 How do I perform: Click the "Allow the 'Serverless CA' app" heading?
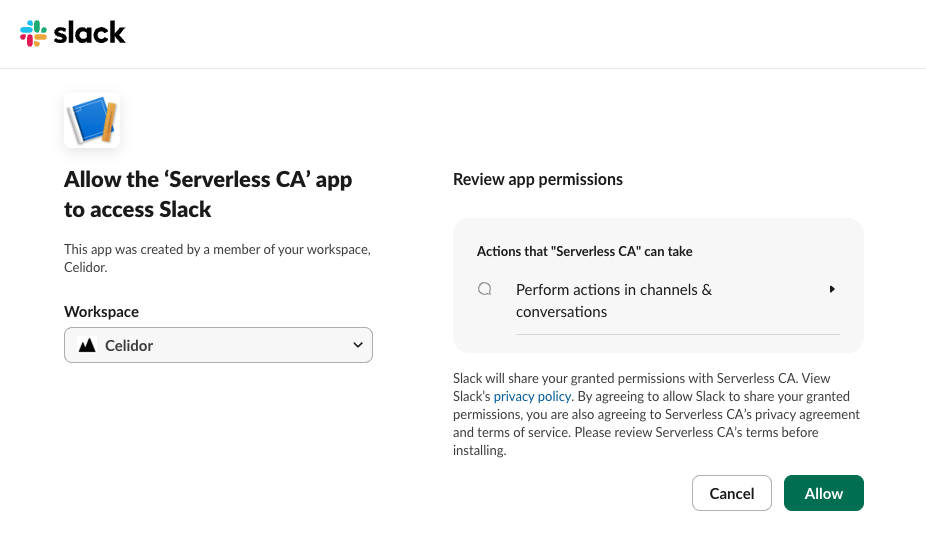click(208, 194)
